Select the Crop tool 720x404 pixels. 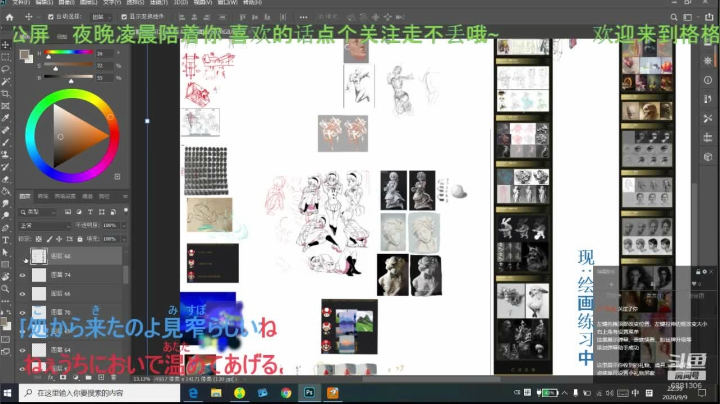click(6, 94)
